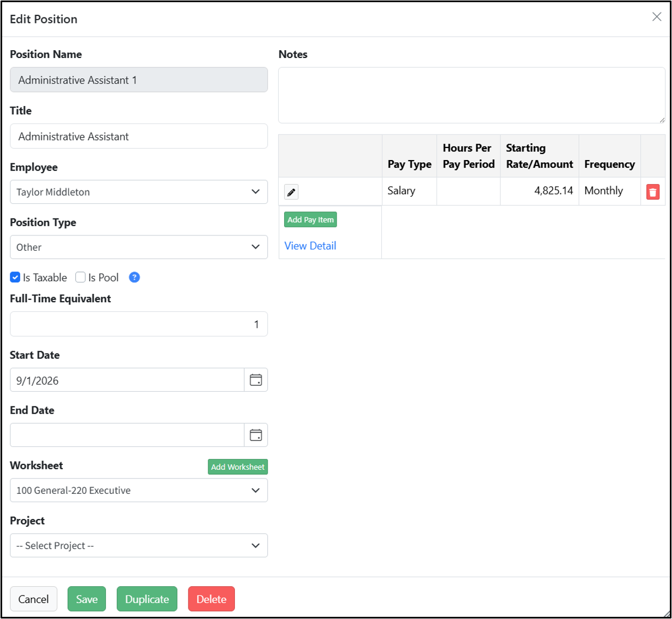The width and height of the screenshot is (672, 619).
Task: Uncheck the Is Taxable checkbox
Action: [15, 277]
